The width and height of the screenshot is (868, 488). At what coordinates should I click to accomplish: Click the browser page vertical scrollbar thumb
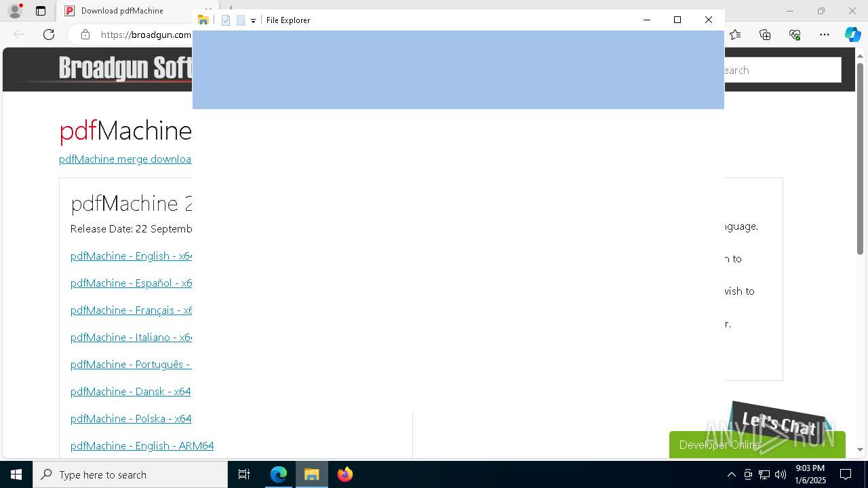click(860, 159)
